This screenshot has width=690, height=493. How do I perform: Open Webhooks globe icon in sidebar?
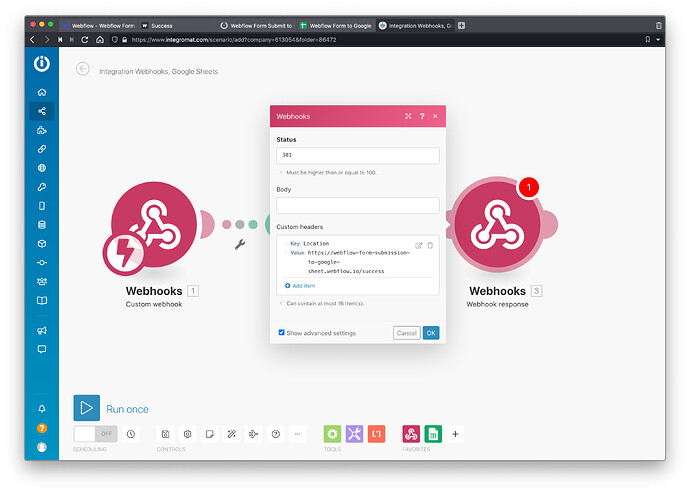(x=42, y=168)
